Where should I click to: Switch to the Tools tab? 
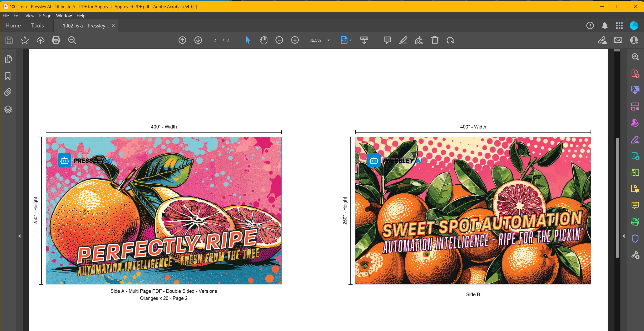(37, 26)
